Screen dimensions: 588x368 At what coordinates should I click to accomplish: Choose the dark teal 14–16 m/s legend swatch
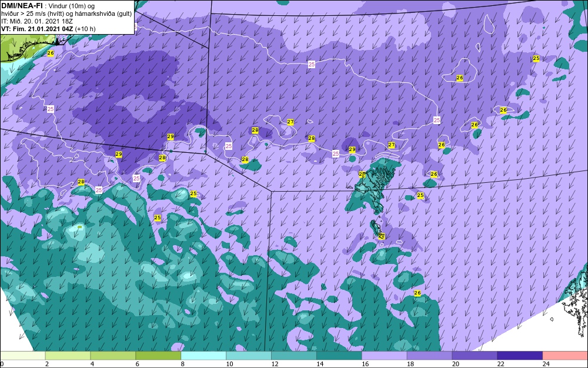[x=339, y=356]
